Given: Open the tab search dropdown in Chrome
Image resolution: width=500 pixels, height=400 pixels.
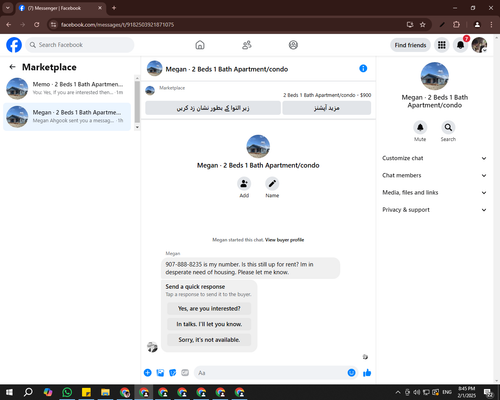Looking at the screenshot, I should pos(8,8).
